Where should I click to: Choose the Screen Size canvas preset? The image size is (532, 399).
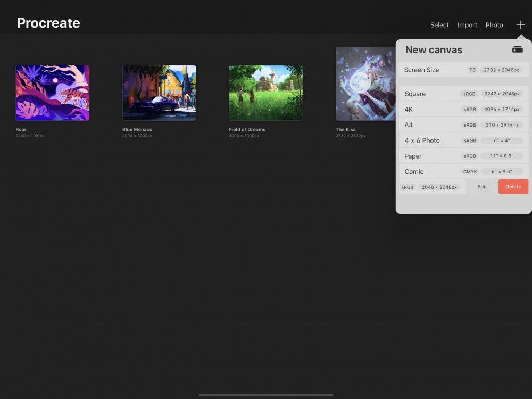tap(463, 70)
